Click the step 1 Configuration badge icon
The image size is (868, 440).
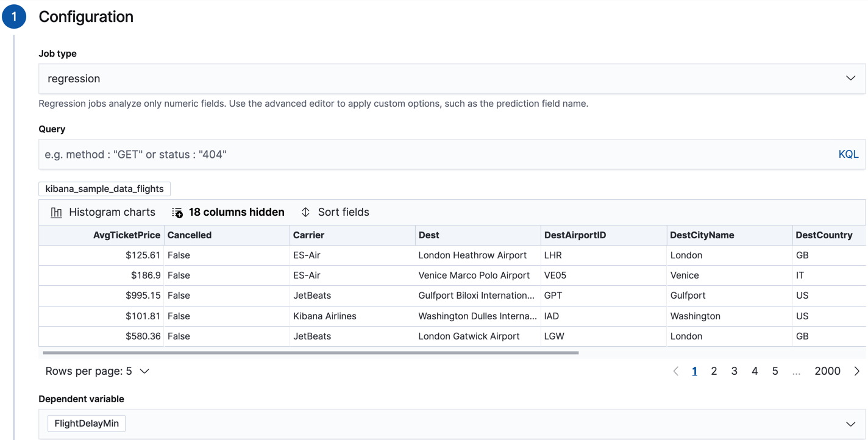(x=13, y=16)
